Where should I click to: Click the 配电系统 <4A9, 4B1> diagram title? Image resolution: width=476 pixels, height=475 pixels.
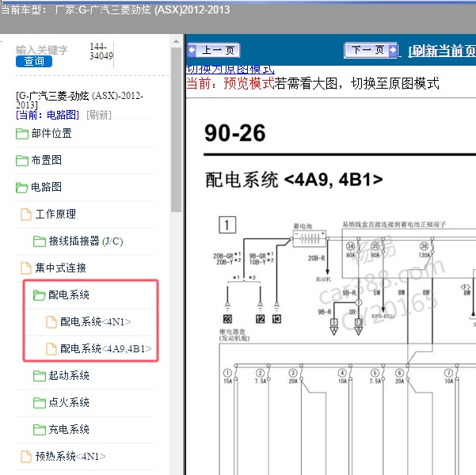(294, 180)
